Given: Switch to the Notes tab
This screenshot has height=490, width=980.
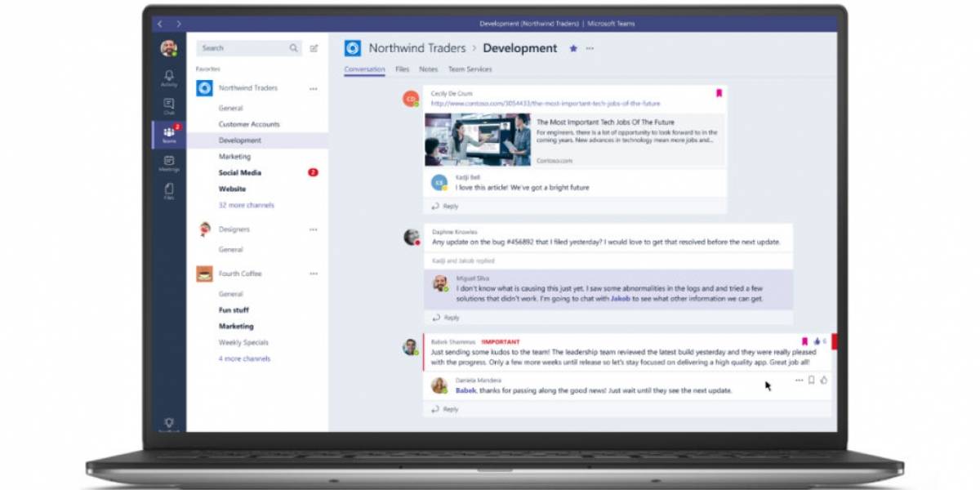Looking at the screenshot, I should coord(429,69).
